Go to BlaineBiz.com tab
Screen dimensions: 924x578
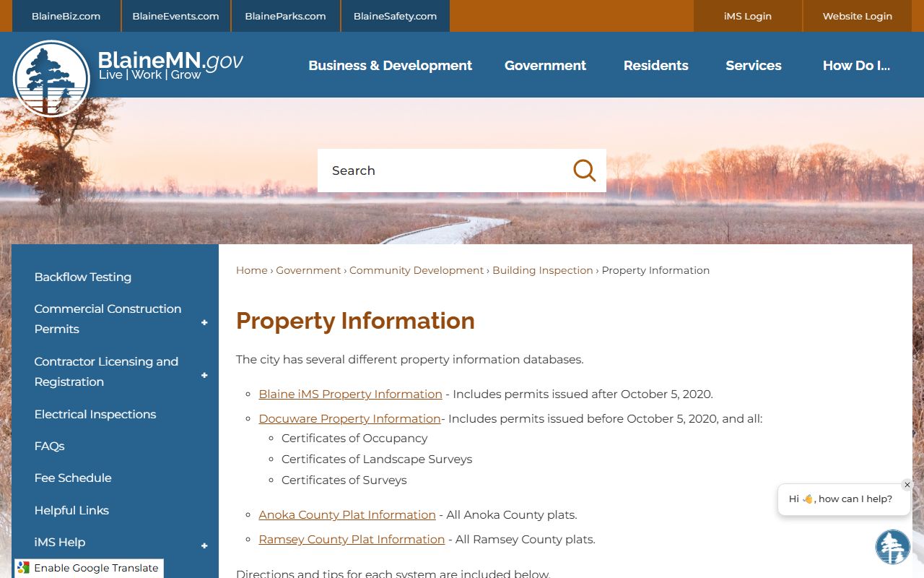click(x=66, y=16)
